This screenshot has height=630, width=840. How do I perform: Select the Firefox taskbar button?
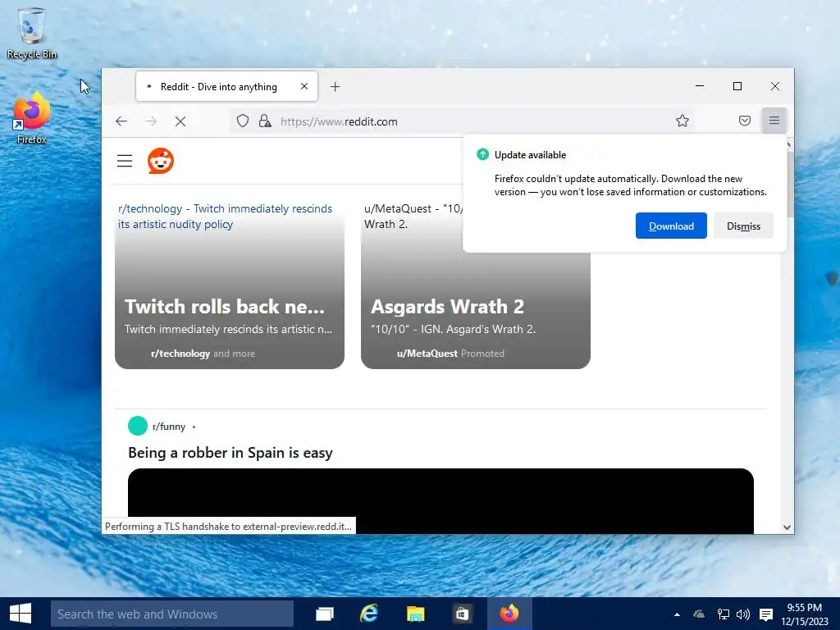click(509, 614)
